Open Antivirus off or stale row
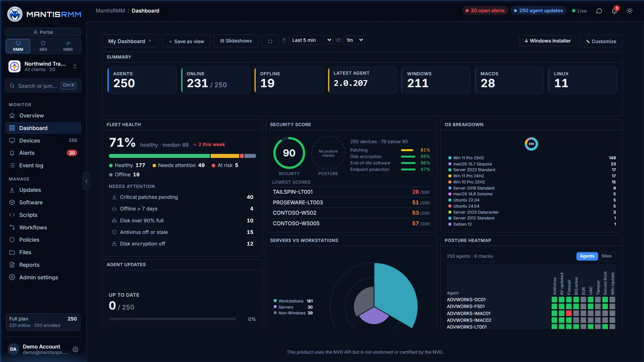This screenshot has width=644, height=362. pos(182,232)
